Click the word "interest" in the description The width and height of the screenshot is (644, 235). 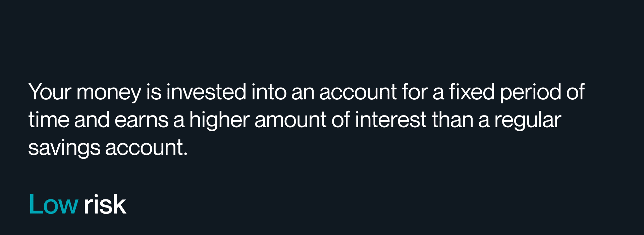(x=391, y=120)
